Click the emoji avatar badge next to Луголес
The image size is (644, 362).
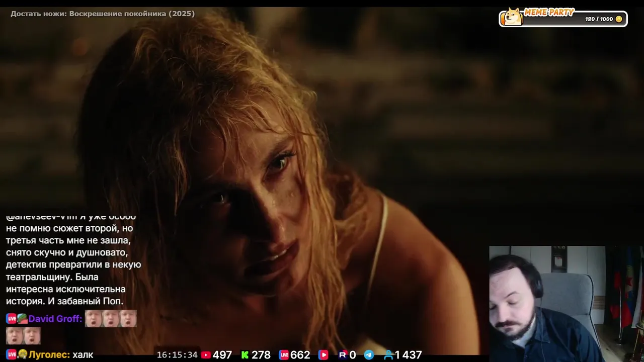coord(22,354)
